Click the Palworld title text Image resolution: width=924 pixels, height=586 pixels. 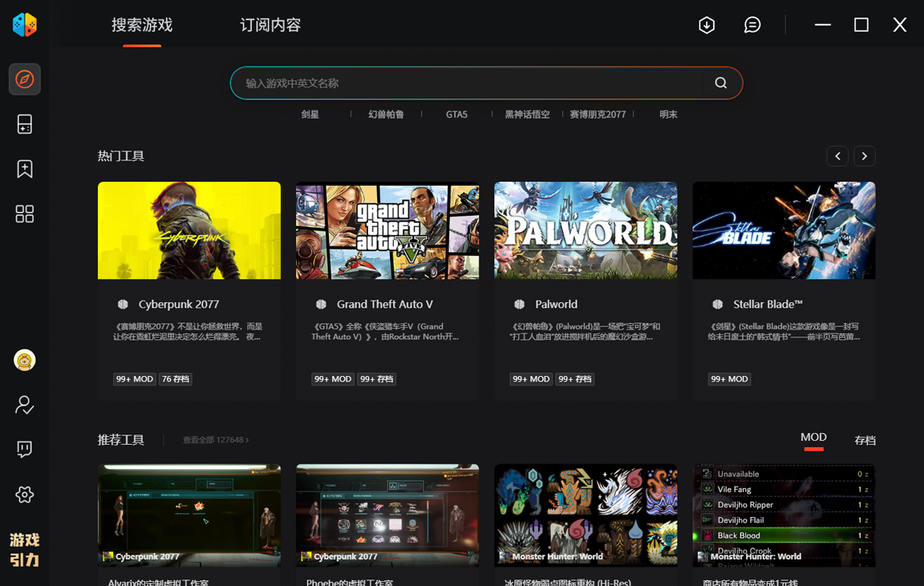pyautogui.click(x=557, y=305)
